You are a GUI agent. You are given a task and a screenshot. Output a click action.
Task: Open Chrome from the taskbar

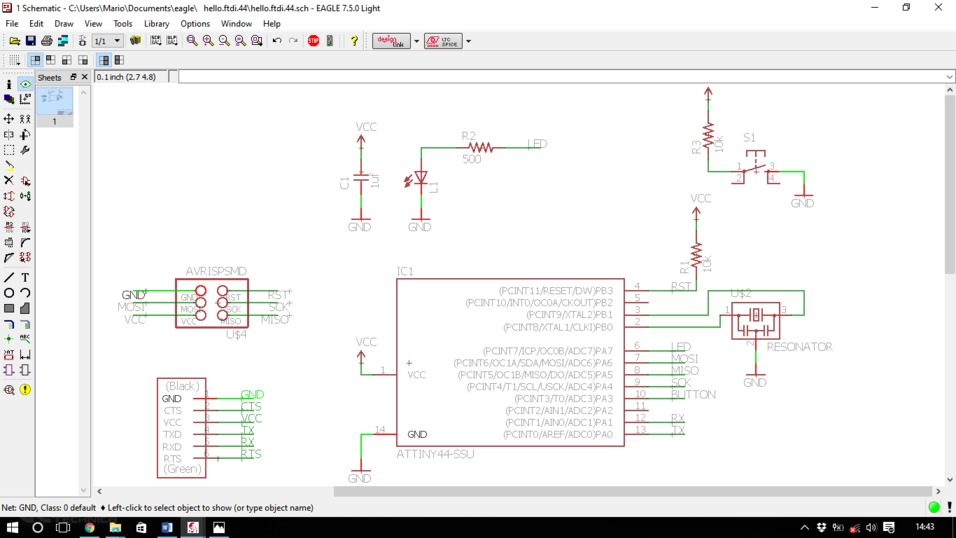tap(90, 527)
